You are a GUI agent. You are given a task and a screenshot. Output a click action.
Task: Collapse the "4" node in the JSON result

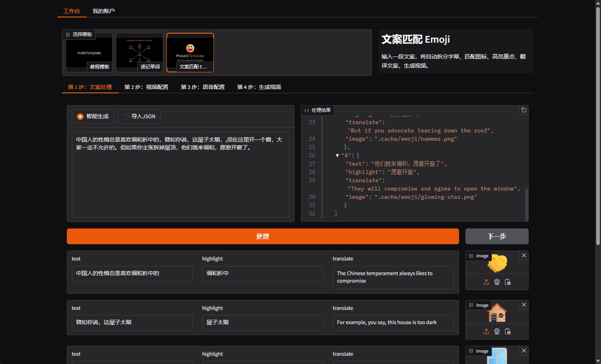pyautogui.click(x=337, y=156)
